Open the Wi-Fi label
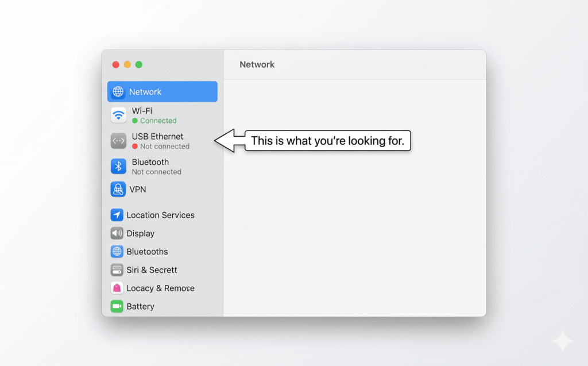Viewport: 588px width, 366px height. [142, 111]
